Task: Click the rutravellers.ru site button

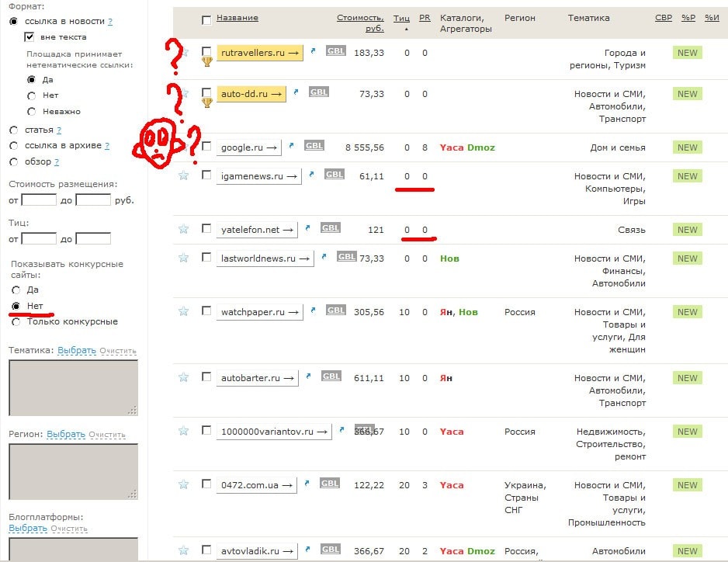Action: (x=260, y=53)
